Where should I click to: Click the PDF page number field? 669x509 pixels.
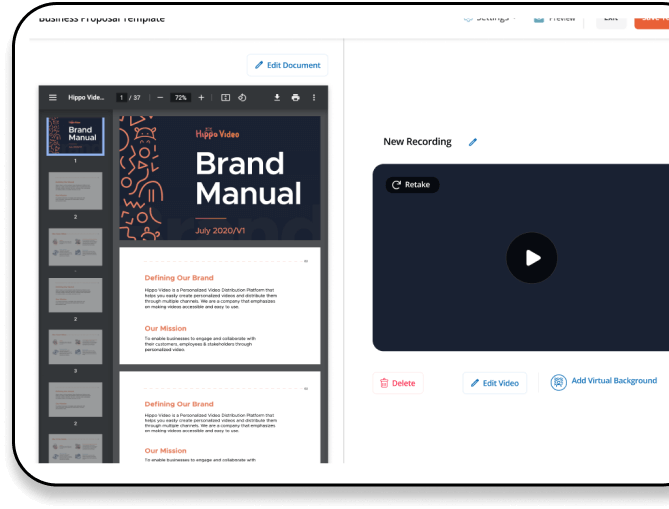tap(122, 98)
